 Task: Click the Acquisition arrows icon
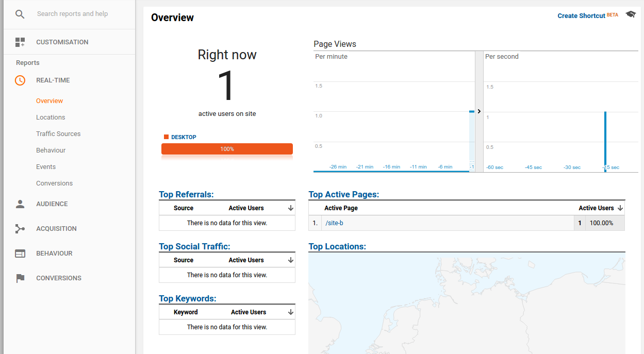point(20,229)
